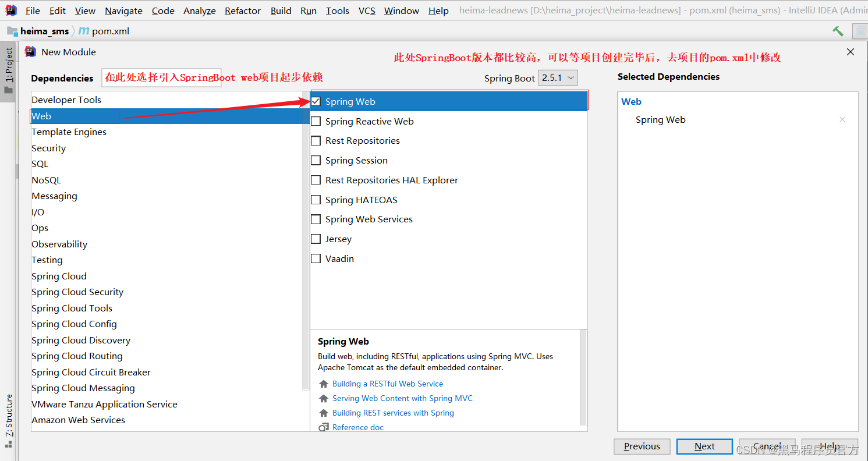The height and width of the screenshot is (461, 868).
Task: Click the green hammer Build icon
Action: click(x=838, y=31)
